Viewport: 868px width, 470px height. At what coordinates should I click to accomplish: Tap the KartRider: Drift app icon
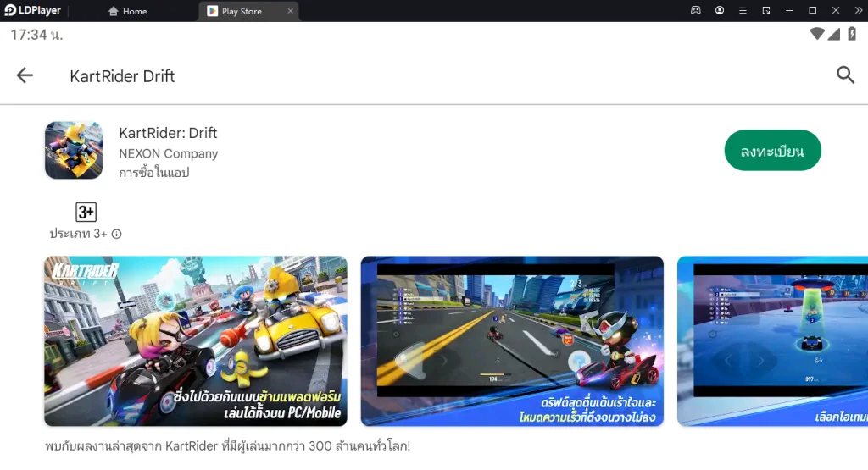(x=74, y=151)
